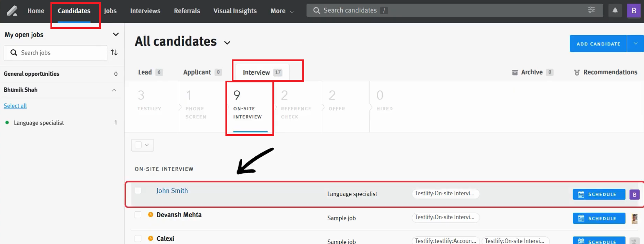Select the Testlify pipeline stage

(x=152, y=106)
